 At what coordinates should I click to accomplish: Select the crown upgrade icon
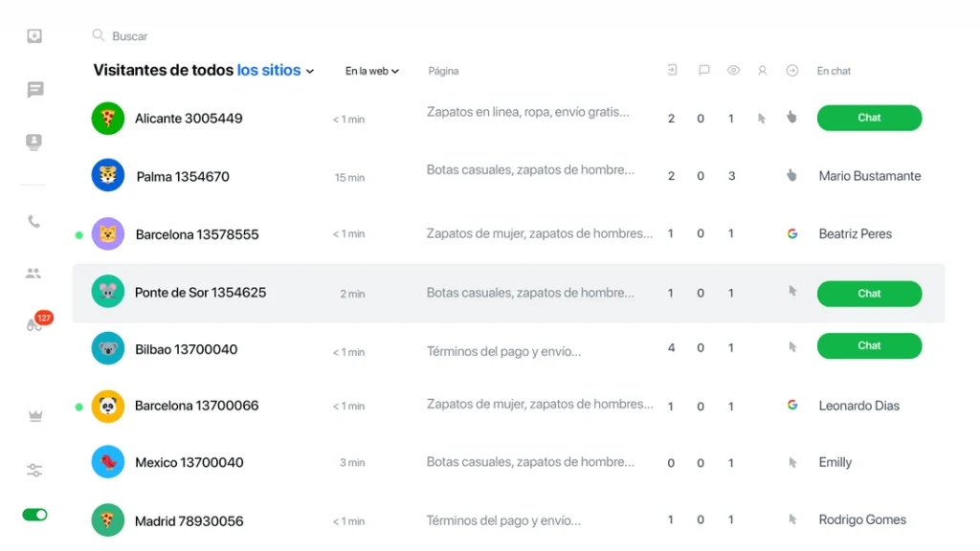[x=33, y=416]
